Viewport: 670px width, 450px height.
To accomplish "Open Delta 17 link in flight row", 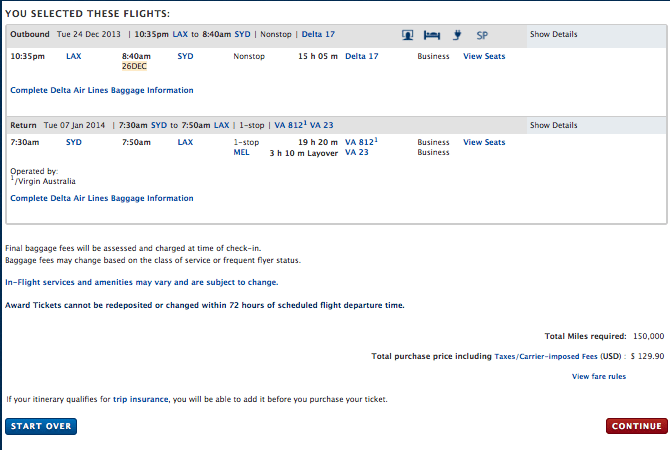I will [361, 56].
